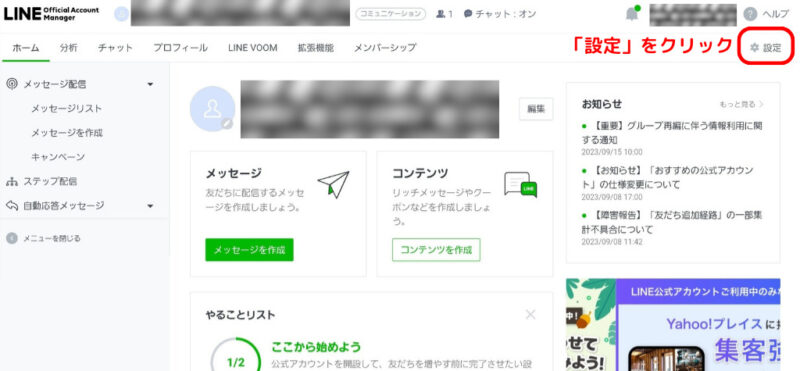
Task: Click the Yahoo!プレイス banner
Action: pos(673,325)
